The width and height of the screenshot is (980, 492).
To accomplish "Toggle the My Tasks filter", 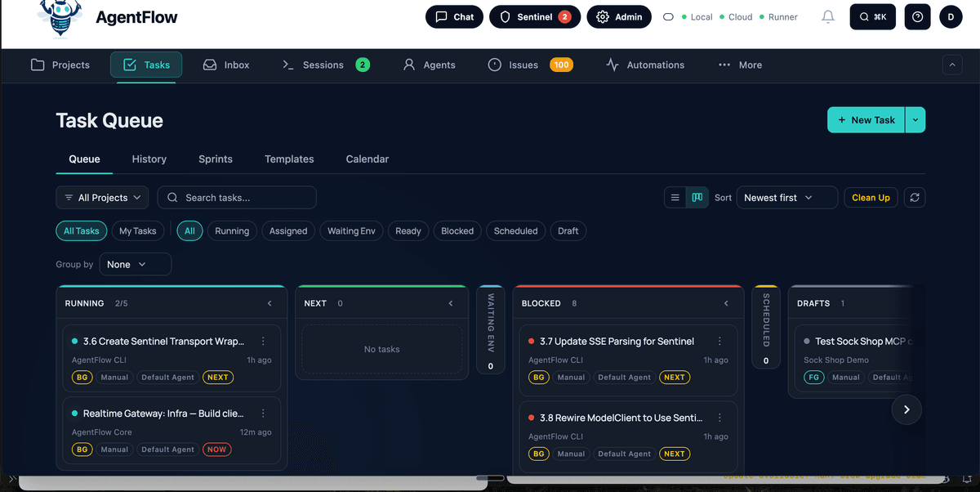I will point(137,230).
